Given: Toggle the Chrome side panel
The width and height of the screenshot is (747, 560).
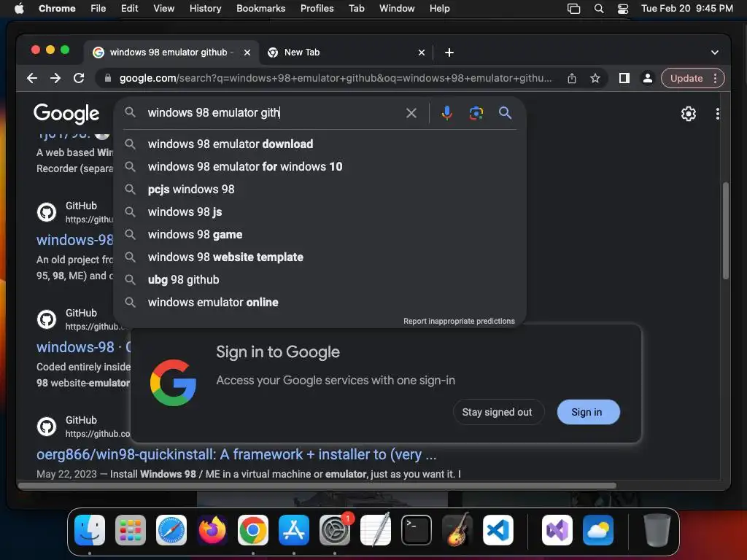Looking at the screenshot, I should point(624,78).
